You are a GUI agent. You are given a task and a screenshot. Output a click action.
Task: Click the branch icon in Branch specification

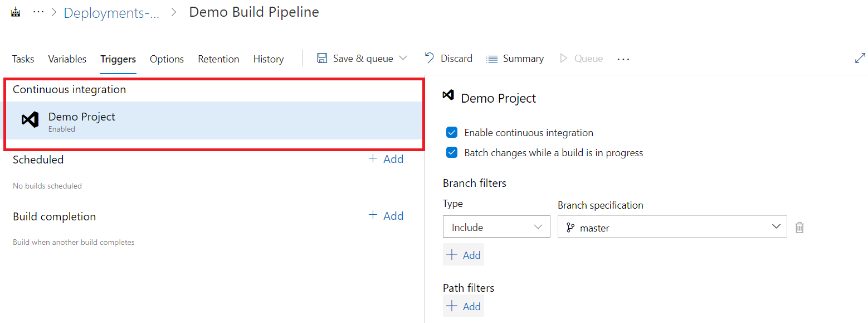[570, 227]
